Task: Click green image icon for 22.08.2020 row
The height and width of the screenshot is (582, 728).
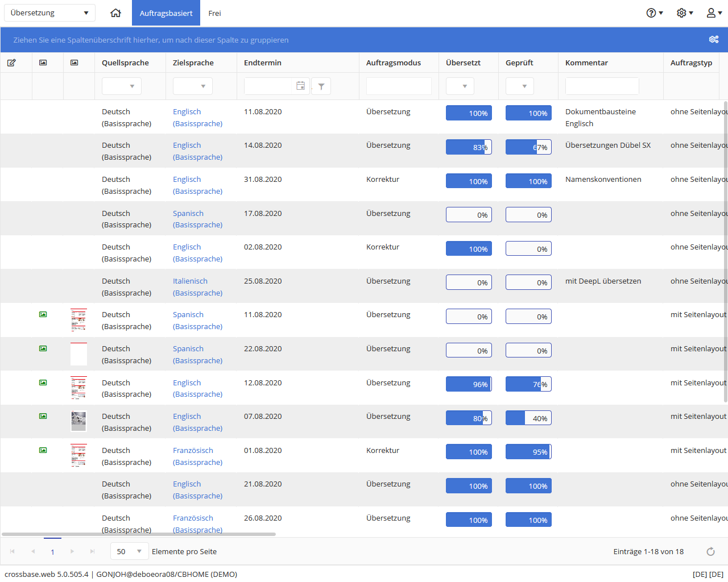Action: tap(43, 348)
